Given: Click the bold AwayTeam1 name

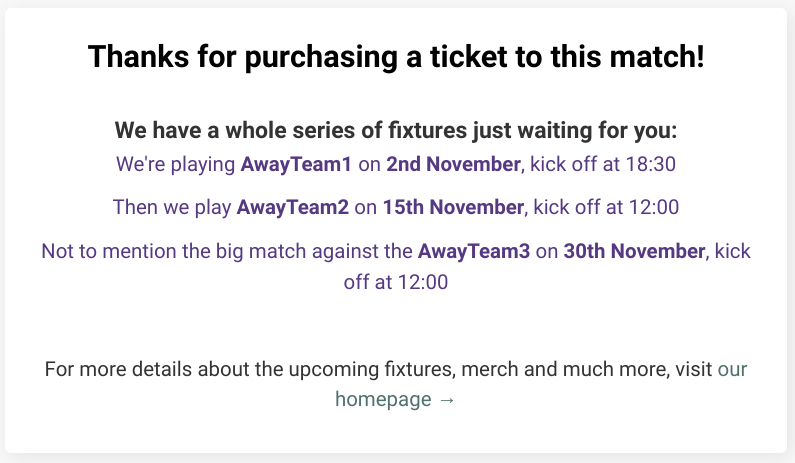Looking at the screenshot, I should [296, 164].
